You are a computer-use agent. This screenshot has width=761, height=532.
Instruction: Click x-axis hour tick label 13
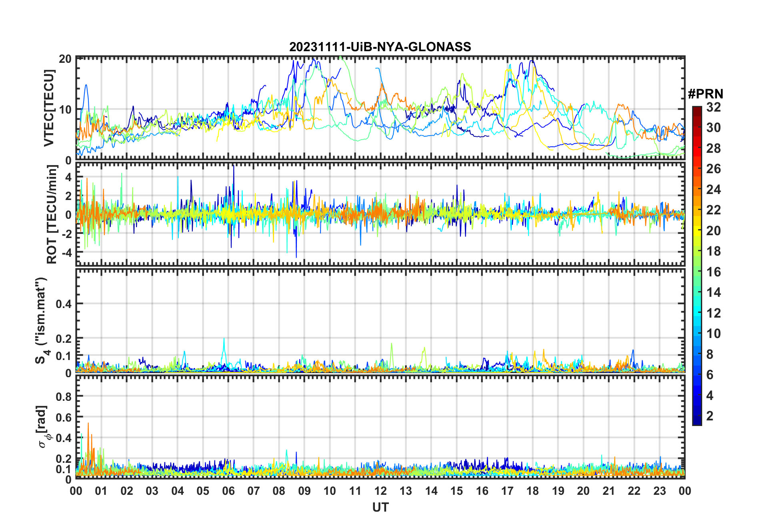406,491
